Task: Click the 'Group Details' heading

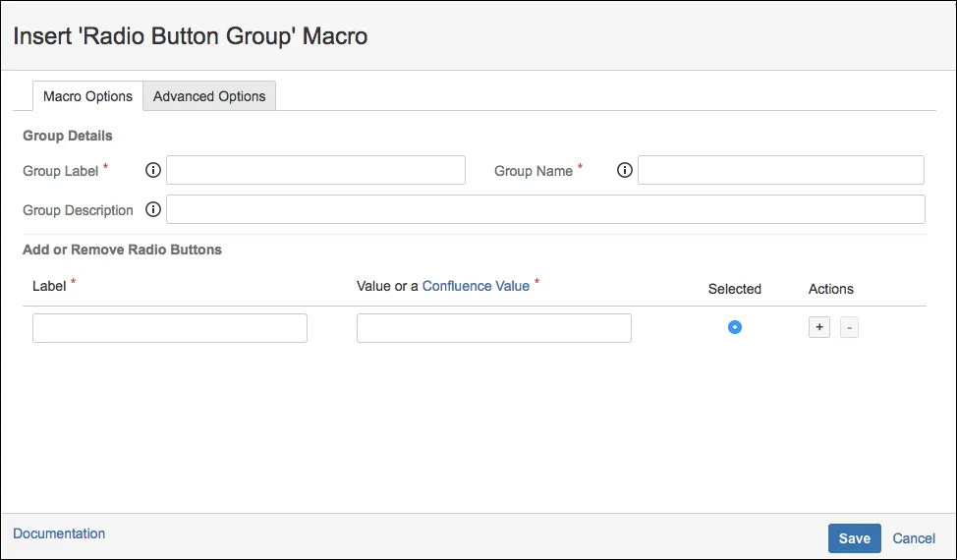Action: 68,136
